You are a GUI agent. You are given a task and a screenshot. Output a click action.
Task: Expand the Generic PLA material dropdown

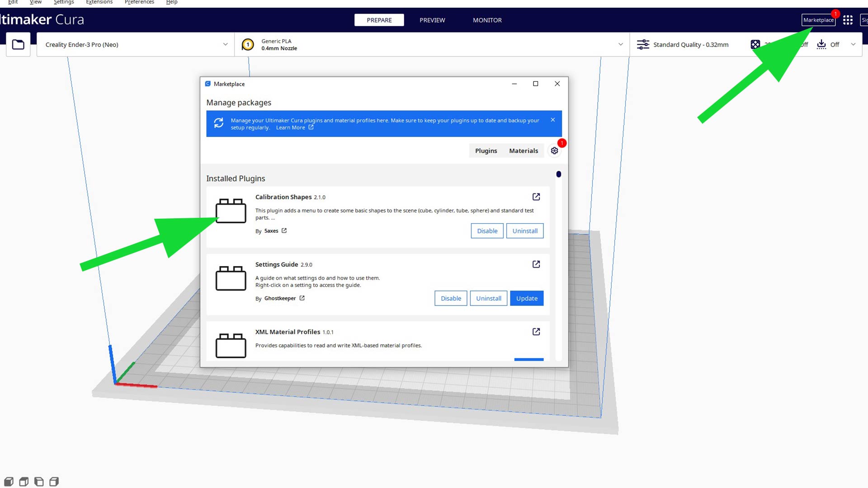tap(620, 44)
